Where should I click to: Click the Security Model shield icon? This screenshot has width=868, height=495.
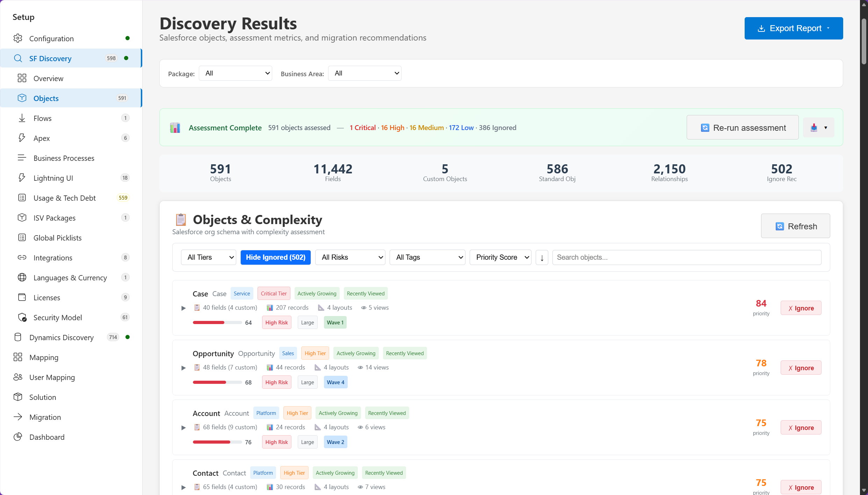click(x=22, y=317)
